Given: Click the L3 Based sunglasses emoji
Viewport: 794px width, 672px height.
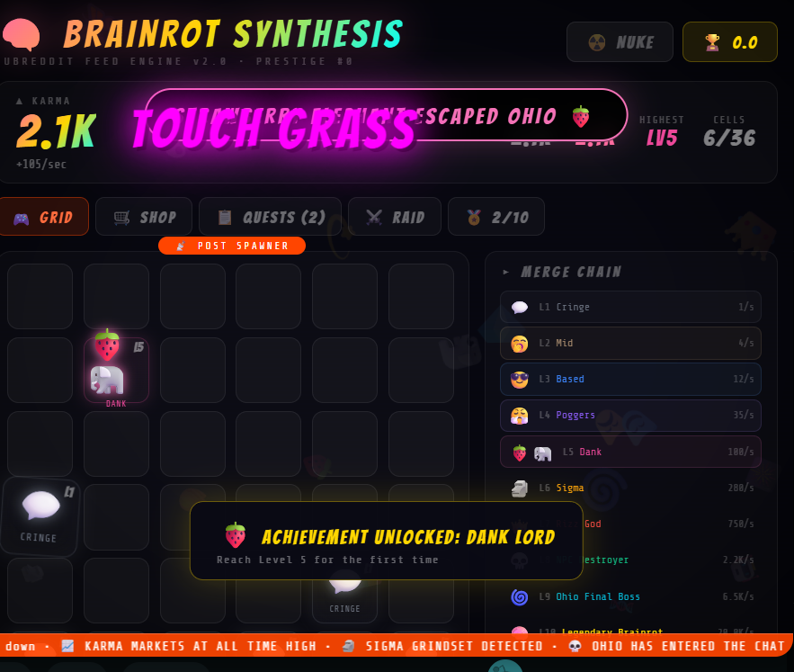Looking at the screenshot, I should point(519,379).
